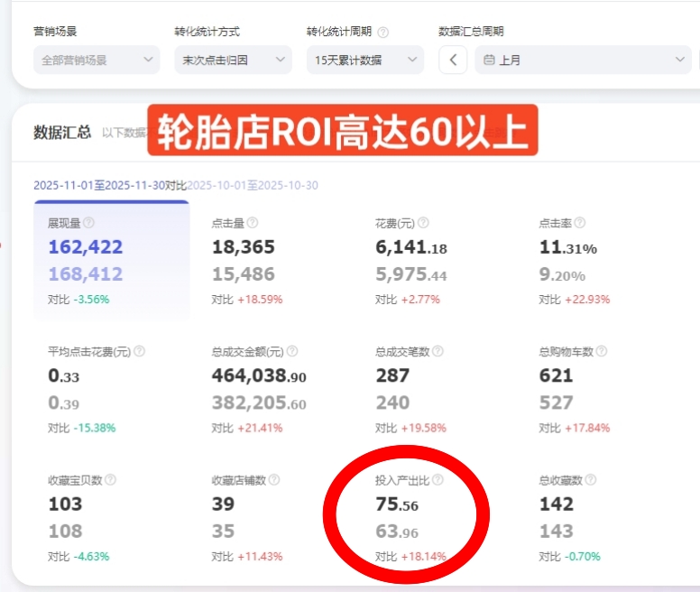Click the calendar icon inside the 上月 selector
This screenshot has height=592, width=700.
(489, 60)
